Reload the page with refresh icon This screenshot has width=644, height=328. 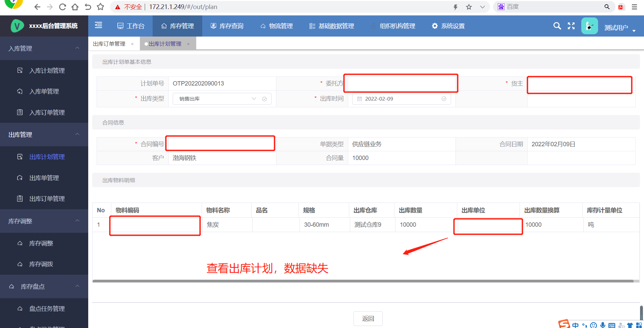(62, 7)
